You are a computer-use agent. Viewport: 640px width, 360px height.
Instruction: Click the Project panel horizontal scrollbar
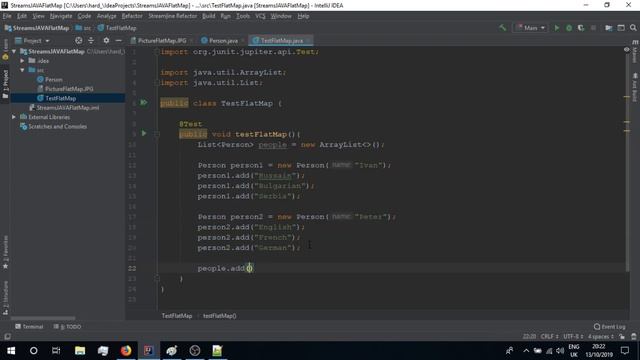coord(43,318)
